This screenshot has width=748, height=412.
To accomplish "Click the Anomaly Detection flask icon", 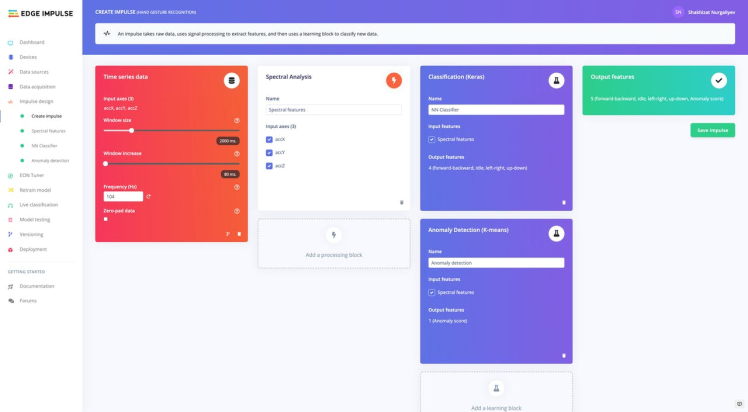I will click(556, 234).
